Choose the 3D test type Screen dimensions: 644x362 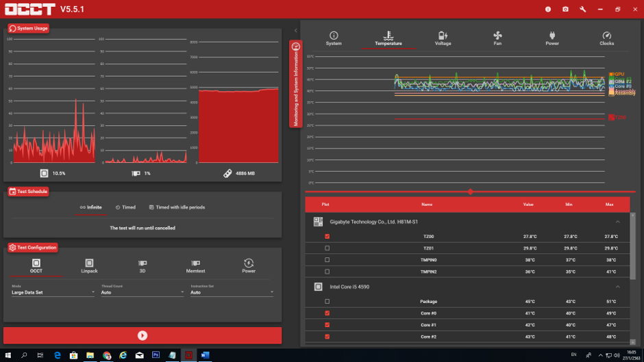pyautogui.click(x=143, y=266)
